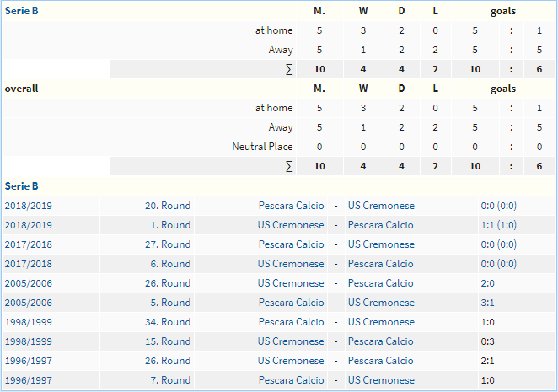This screenshot has height=392, width=558.
Task: Select the 2018/2019 season for 20. Round
Action: click(29, 206)
